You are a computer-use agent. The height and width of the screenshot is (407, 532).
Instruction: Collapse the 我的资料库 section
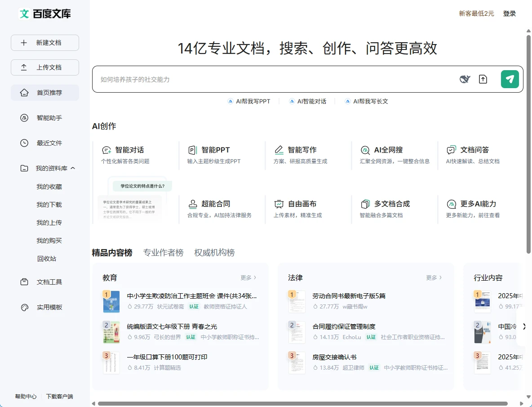pyautogui.click(x=73, y=168)
